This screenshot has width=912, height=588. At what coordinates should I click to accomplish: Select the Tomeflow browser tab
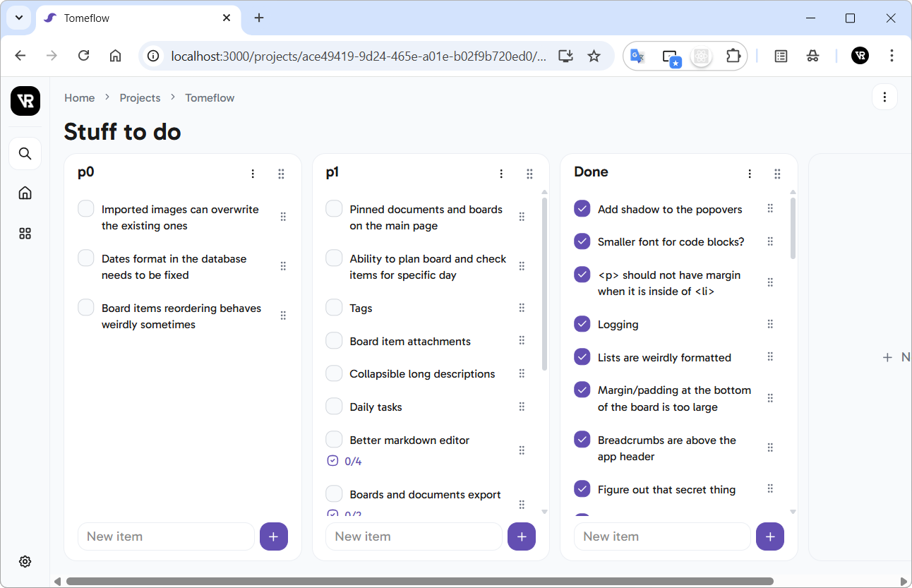(134, 18)
